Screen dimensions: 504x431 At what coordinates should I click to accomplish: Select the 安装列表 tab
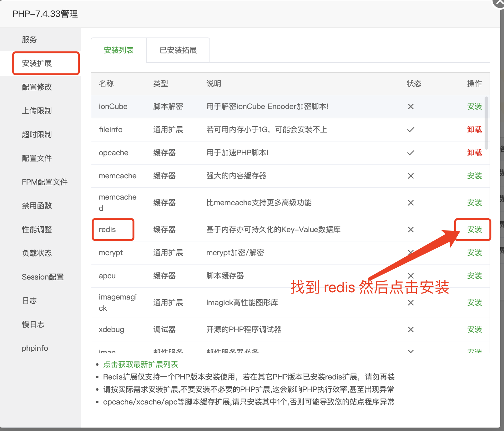(119, 50)
